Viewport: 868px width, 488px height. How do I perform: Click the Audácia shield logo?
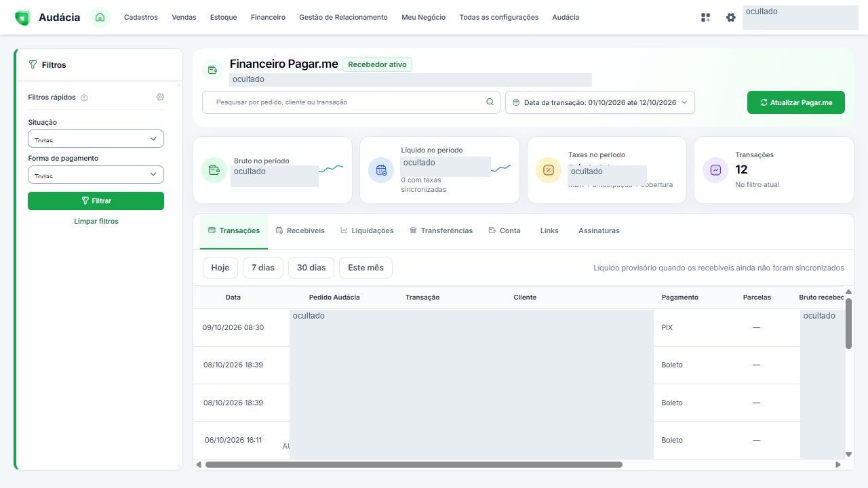(22, 18)
